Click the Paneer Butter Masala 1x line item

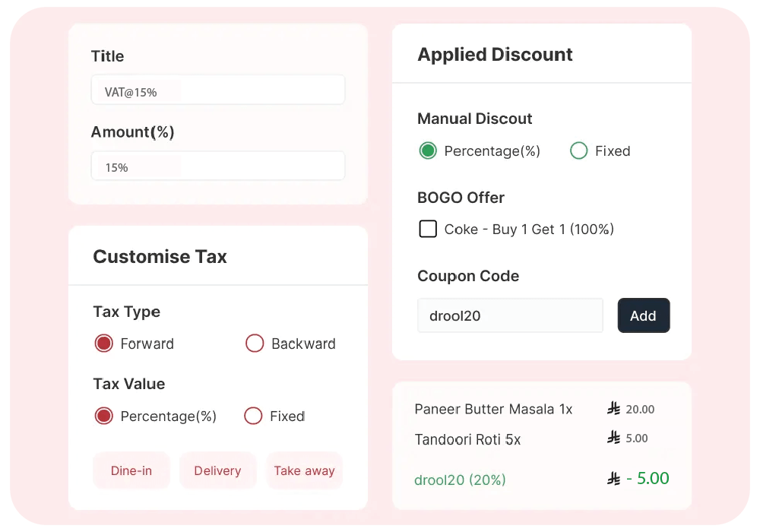click(x=494, y=409)
